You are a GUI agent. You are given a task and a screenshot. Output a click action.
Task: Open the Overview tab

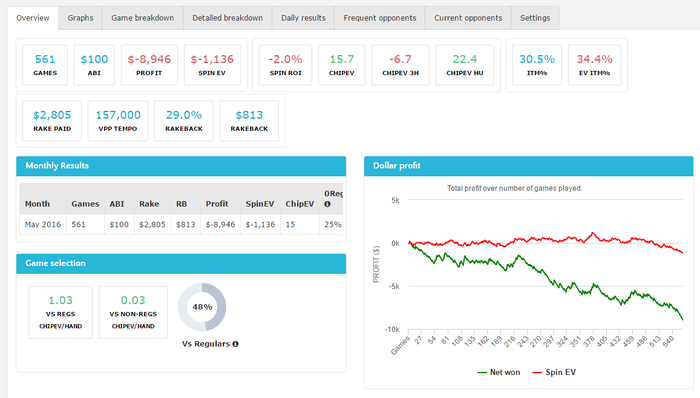click(x=33, y=18)
